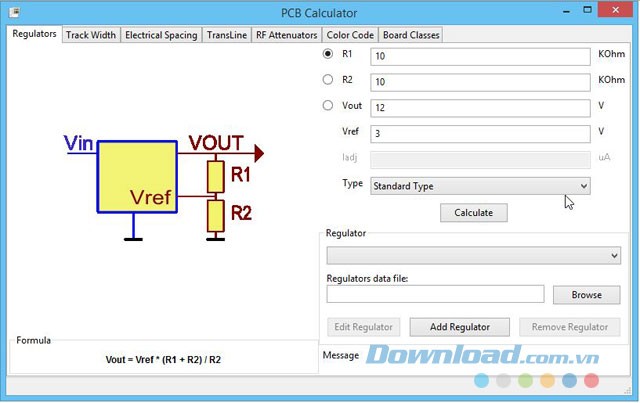Click the R1 resistor symbol in the diagram
The height and width of the screenshot is (403, 640).
(216, 177)
